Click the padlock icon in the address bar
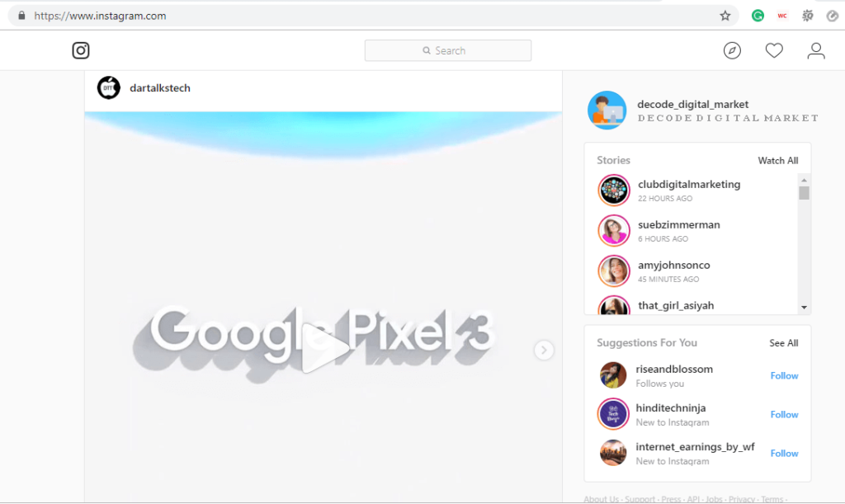The image size is (845, 504). click(x=21, y=15)
